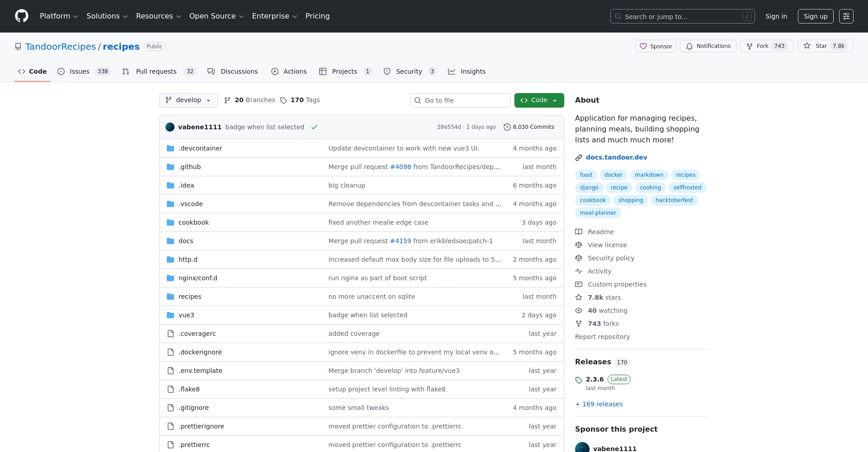The height and width of the screenshot is (452, 868).
Task: Expand the Platform menu in header
Action: point(59,16)
